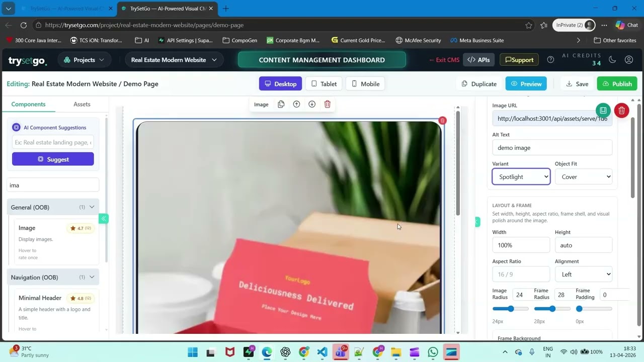Select Tablet view mode
This screenshot has width=644, height=362.
pyautogui.click(x=324, y=84)
